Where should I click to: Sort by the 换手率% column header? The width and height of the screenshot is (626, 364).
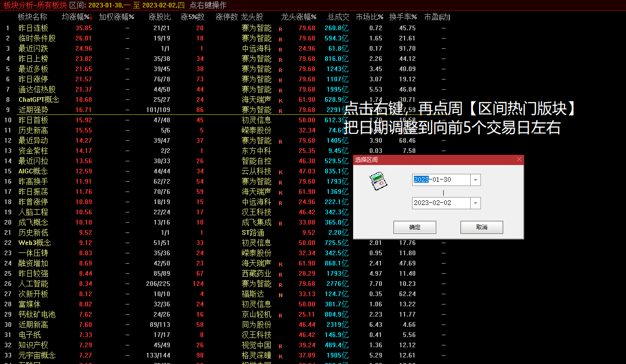tap(403, 17)
